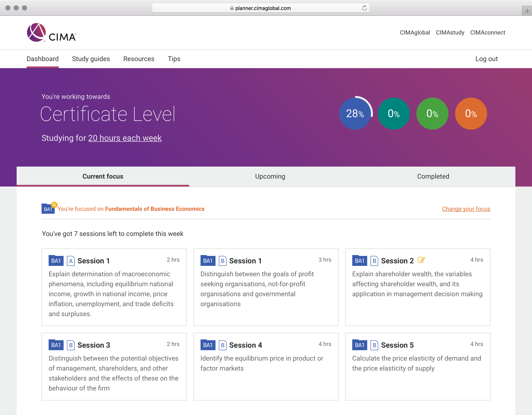This screenshot has width=532, height=415.
Task: Click the Certificate Level heading
Action: click(108, 114)
